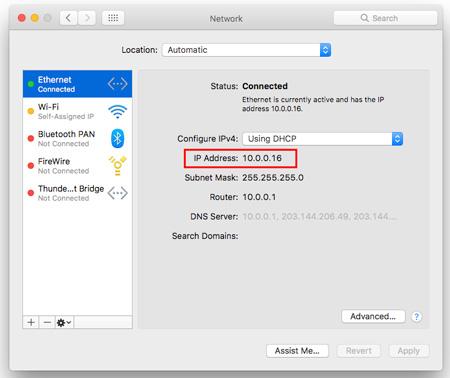Close the Network window

[x=22, y=18]
